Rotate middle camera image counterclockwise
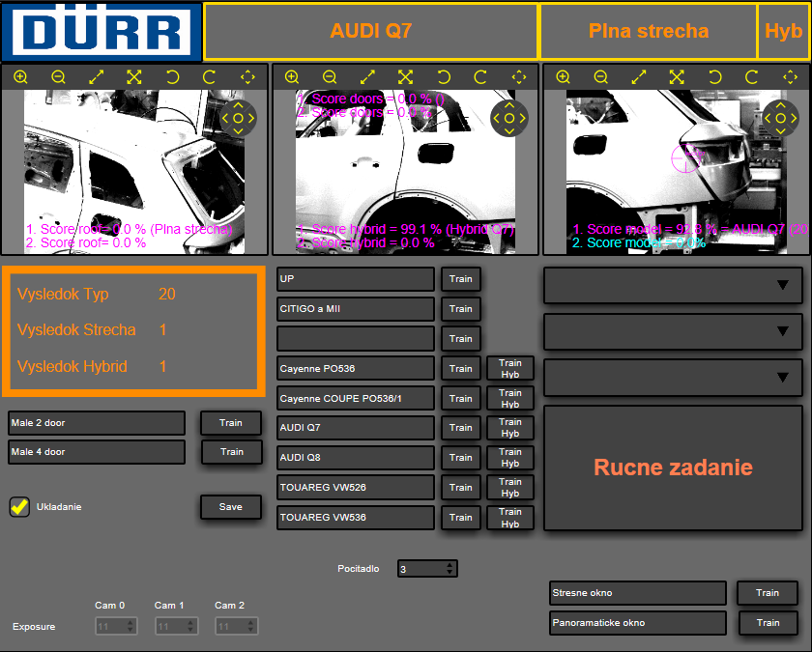812x652 pixels. (x=444, y=77)
